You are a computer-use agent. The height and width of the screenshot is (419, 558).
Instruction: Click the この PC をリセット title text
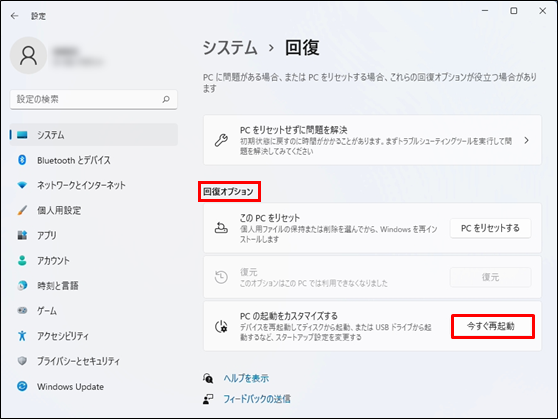270,218
